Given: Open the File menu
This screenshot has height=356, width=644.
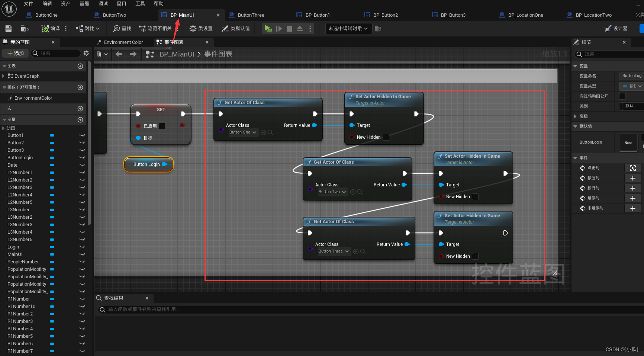Looking at the screenshot, I should coord(29,4).
